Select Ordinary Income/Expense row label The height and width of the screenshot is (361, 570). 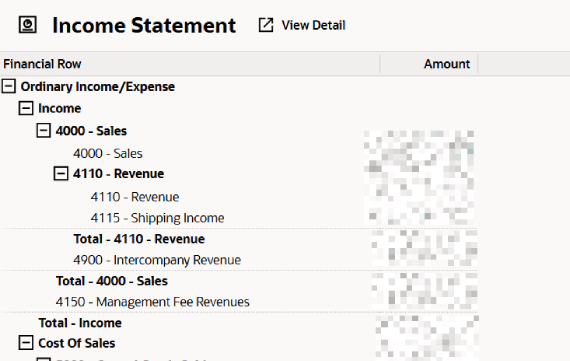pyautogui.click(x=97, y=87)
